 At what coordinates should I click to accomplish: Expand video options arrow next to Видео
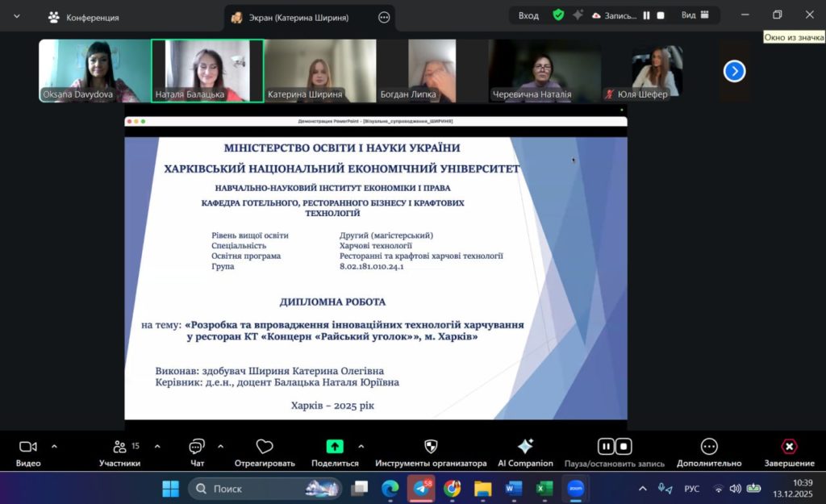[54, 446]
